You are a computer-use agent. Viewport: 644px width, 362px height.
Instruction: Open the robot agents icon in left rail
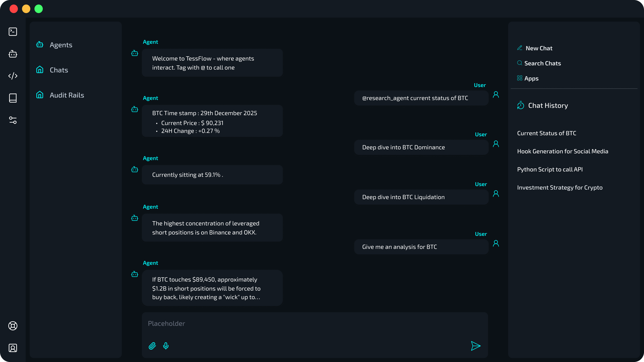click(13, 54)
